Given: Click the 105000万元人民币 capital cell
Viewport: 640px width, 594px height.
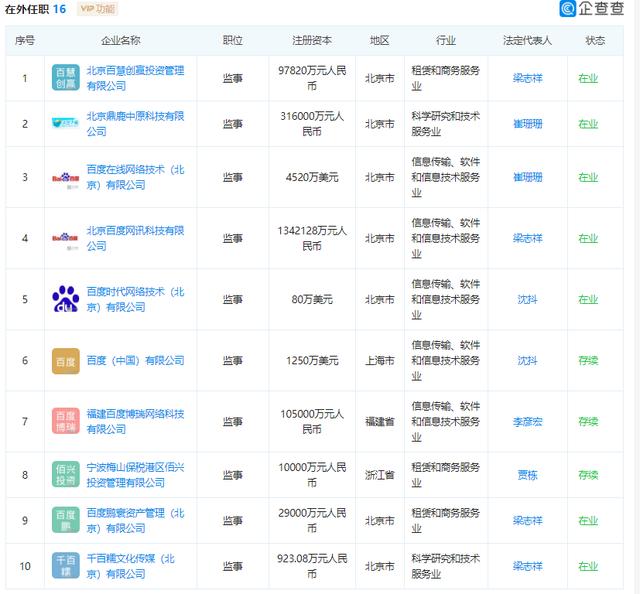Looking at the screenshot, I should (x=312, y=422).
